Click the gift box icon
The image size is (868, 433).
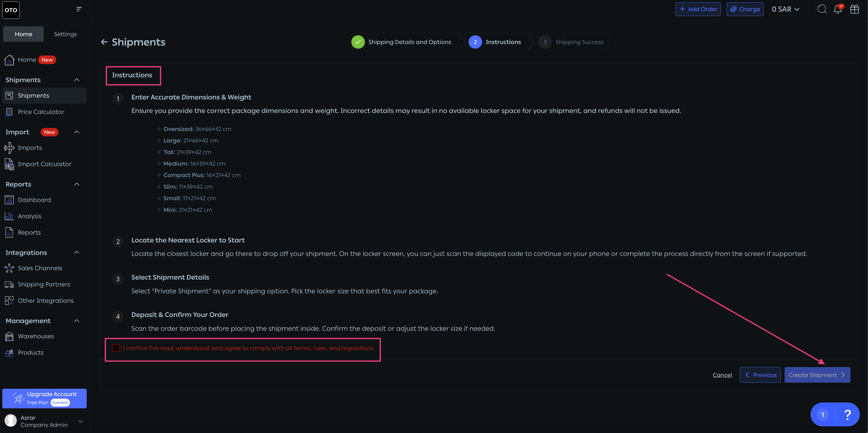[855, 9]
